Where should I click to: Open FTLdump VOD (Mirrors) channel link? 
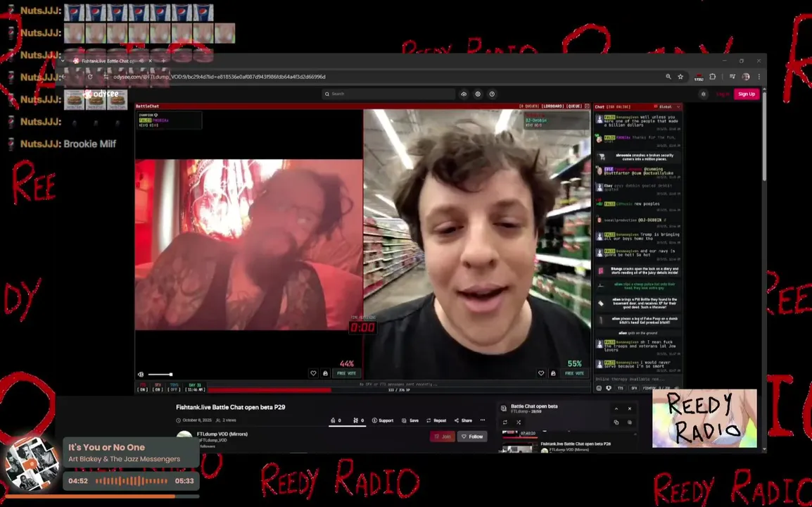[222, 434]
